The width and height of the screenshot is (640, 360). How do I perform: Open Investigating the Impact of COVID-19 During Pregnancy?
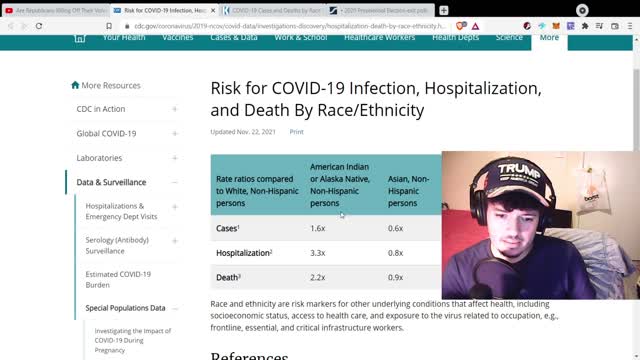(133, 340)
